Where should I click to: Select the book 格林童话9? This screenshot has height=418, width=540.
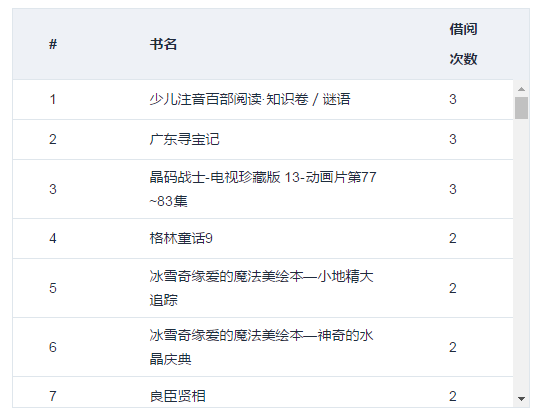coord(181,238)
